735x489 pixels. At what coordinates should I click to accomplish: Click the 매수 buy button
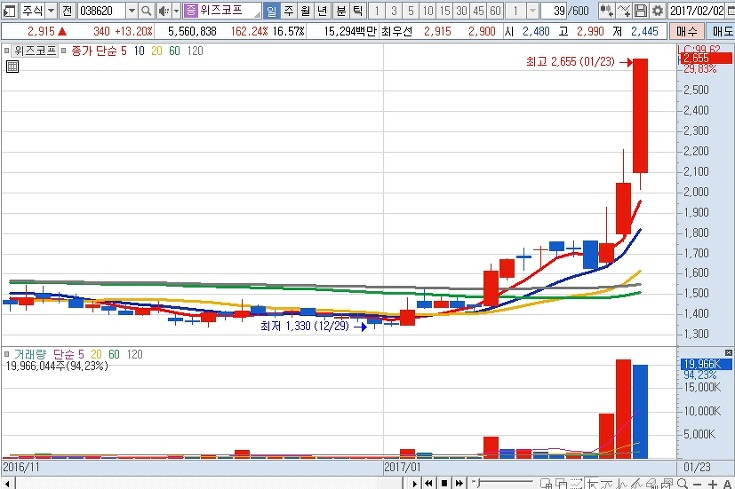click(687, 31)
